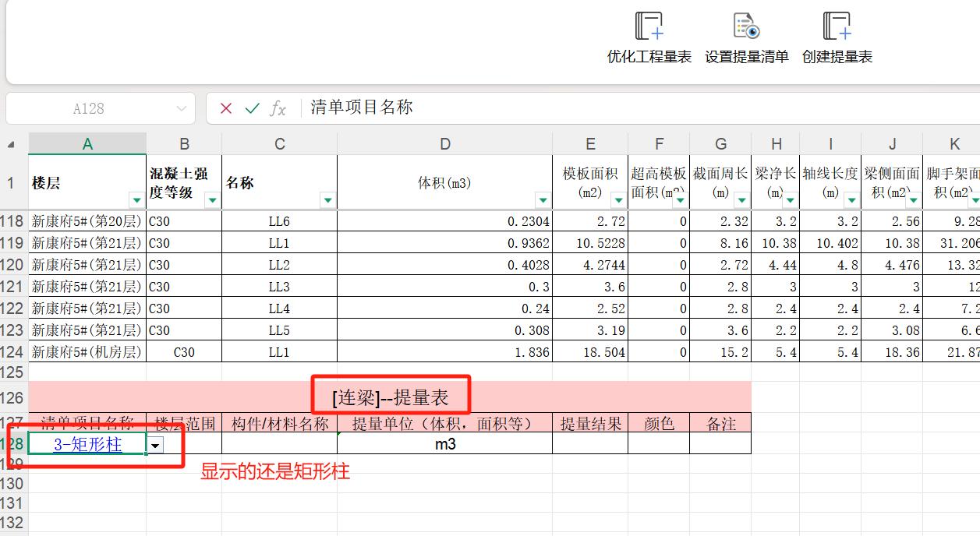This screenshot has height=536, width=980.
Task: Select column D header
Action: [x=444, y=144]
